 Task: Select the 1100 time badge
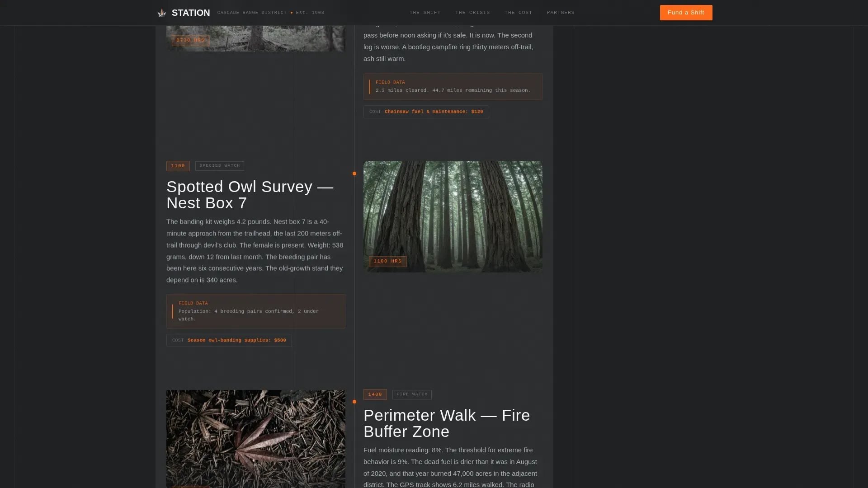point(178,166)
